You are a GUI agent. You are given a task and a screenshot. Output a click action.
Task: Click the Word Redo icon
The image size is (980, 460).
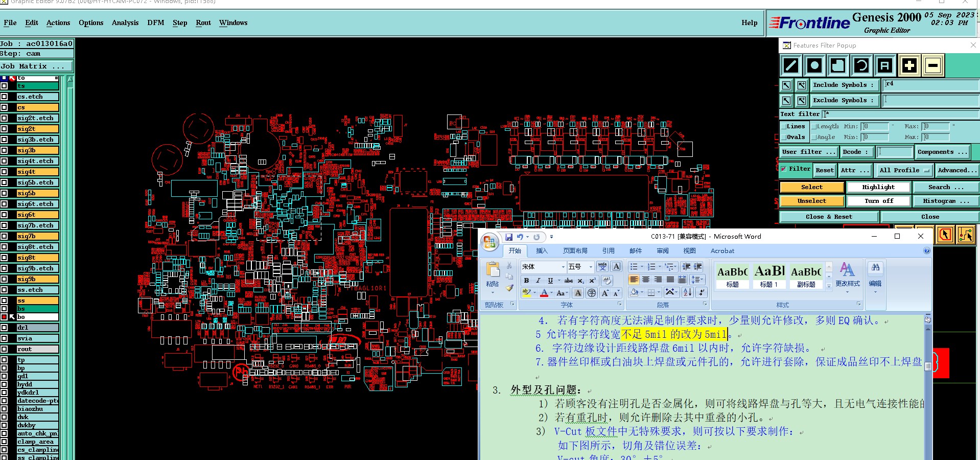point(536,237)
